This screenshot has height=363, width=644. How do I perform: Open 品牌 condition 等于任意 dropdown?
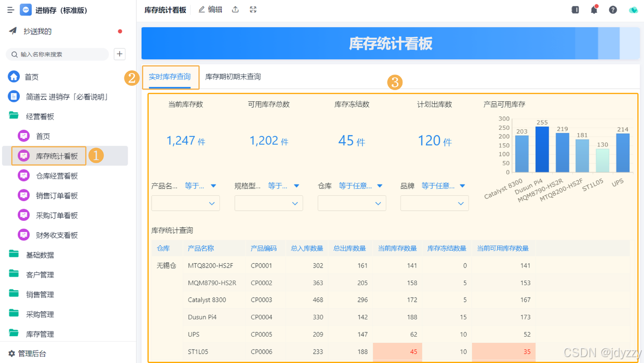pos(443,186)
